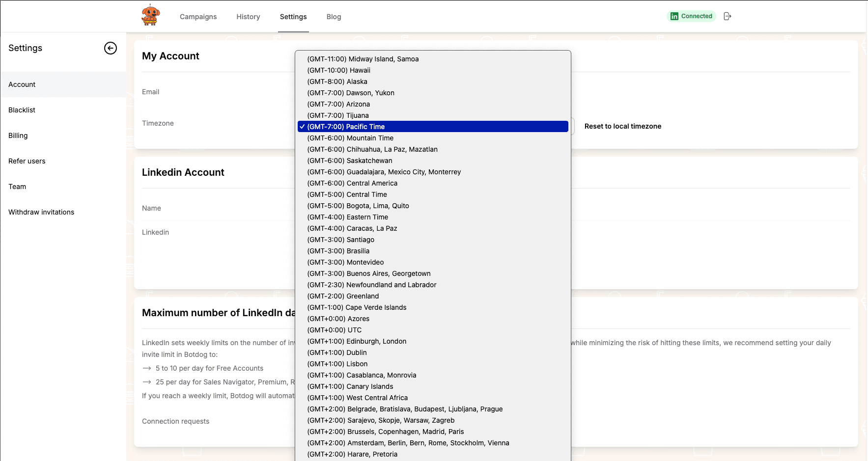Click Reset to local timezone
Viewport: 868px width, 461px height.
tap(622, 126)
